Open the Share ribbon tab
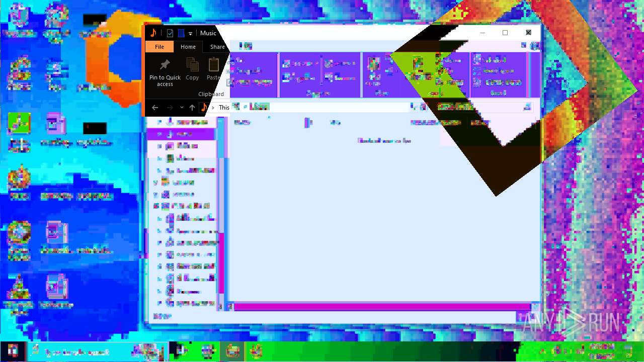This screenshot has height=362, width=644. coord(217,47)
